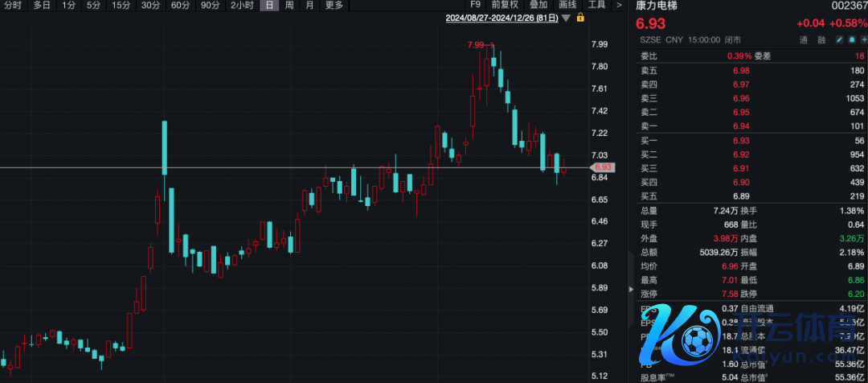Screen dimensions: 868x383
Task: Toggle the yellow lock icon on date range
Action: tap(580, 18)
